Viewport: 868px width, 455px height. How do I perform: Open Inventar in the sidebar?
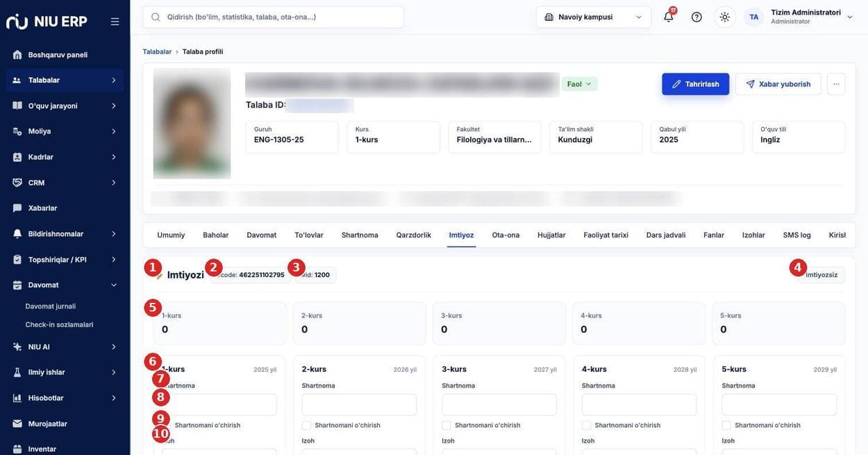pos(42,449)
